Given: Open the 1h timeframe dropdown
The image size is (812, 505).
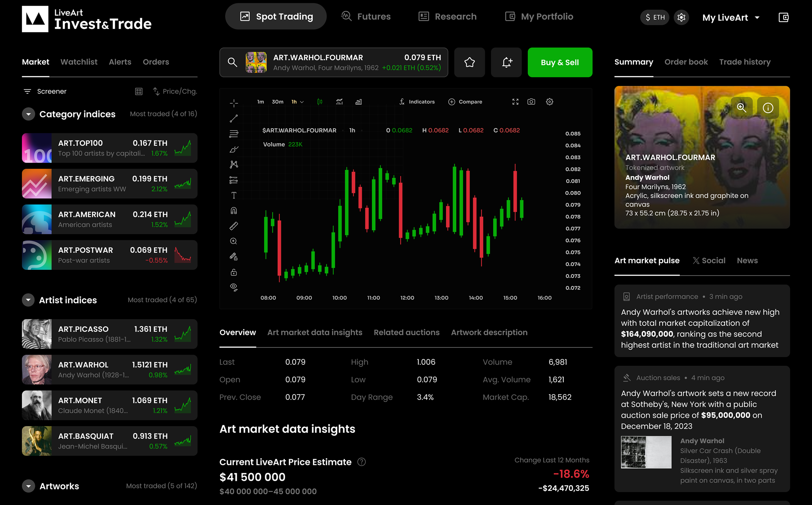Looking at the screenshot, I should point(298,102).
